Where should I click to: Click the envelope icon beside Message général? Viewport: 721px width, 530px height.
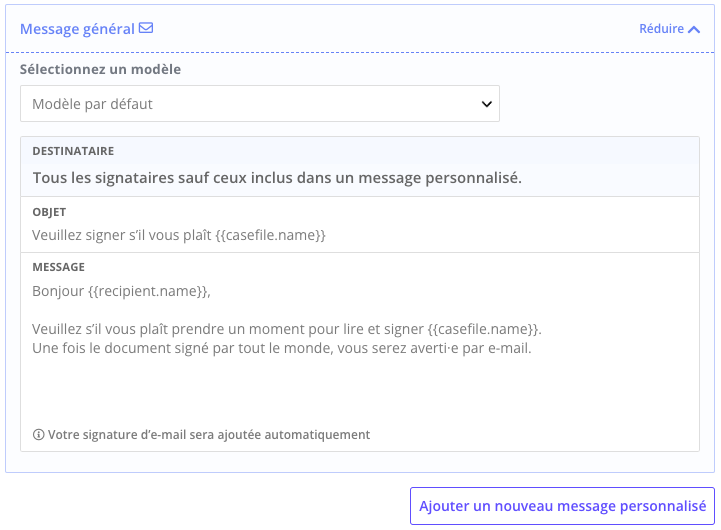pos(146,28)
